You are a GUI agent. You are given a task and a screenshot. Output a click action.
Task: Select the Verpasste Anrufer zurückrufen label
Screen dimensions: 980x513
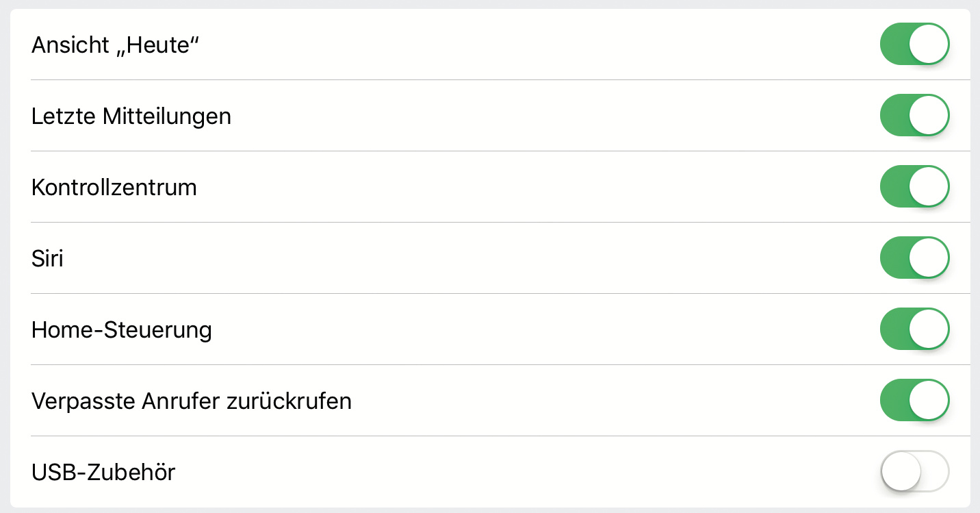click(x=192, y=401)
